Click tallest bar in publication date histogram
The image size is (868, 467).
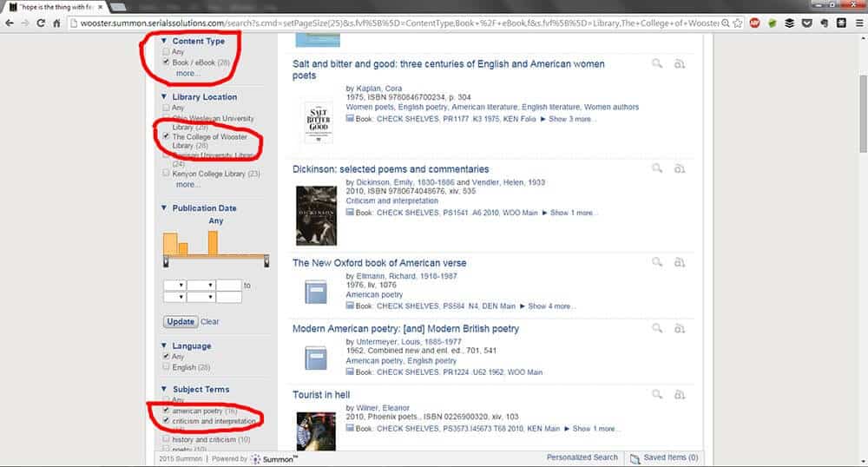[x=213, y=243]
